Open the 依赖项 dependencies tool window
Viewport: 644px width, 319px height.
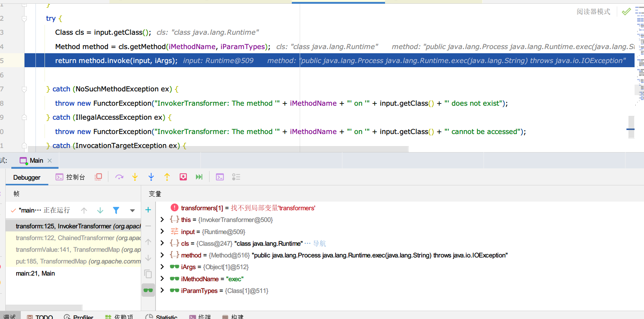(x=119, y=317)
